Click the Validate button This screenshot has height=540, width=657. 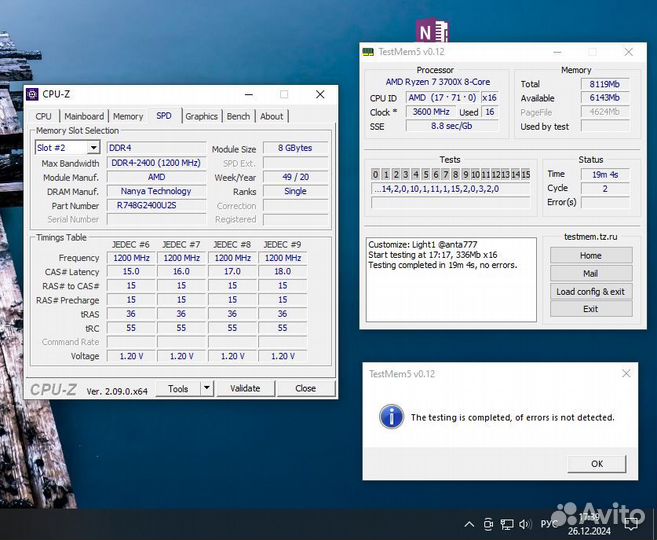click(245, 388)
